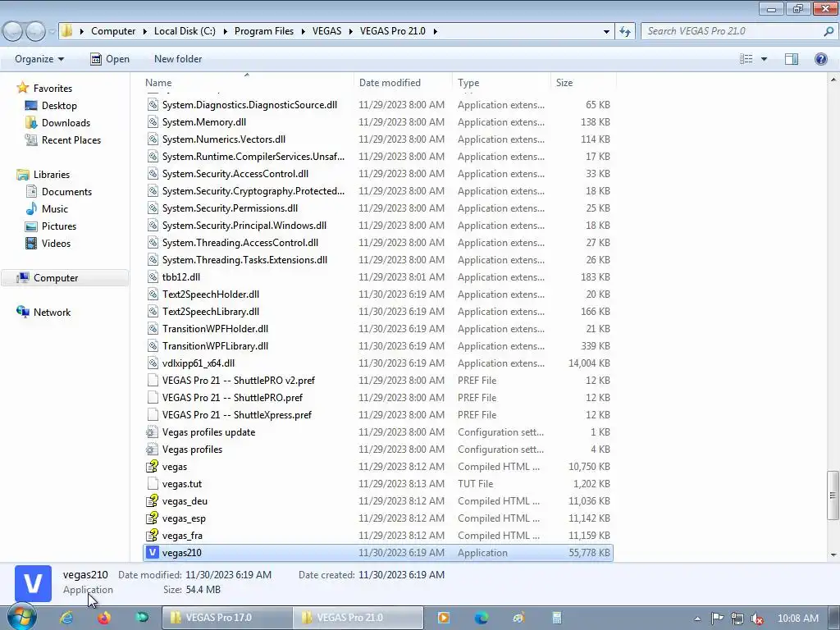Navigate to the VEGAS folder breadcrumb
Screen dimensions: 840x630
pos(326,31)
